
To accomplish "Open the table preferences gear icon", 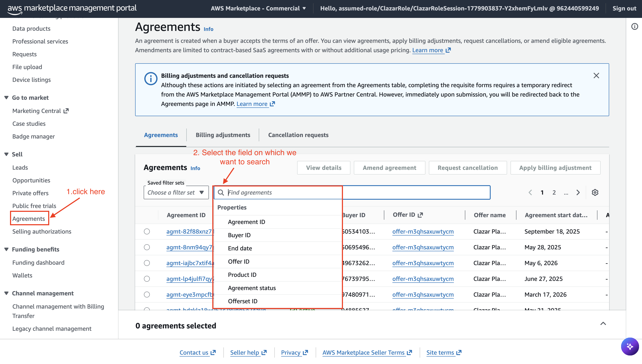I will coord(595,192).
